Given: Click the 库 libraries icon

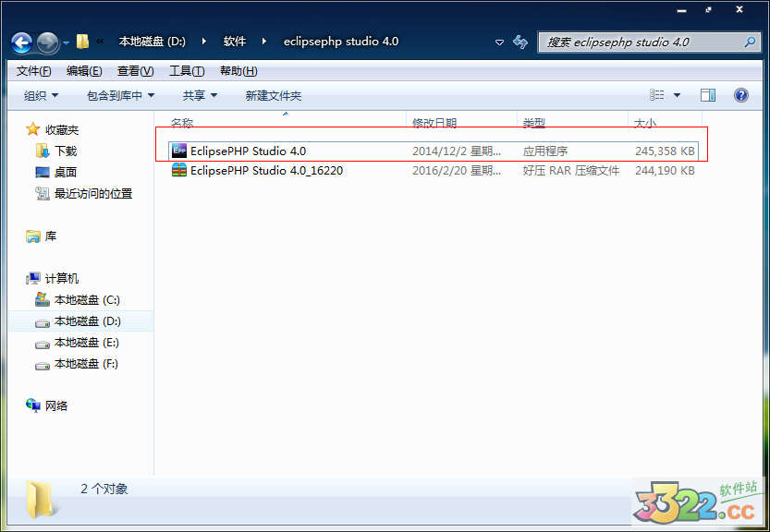Looking at the screenshot, I should tap(33, 236).
